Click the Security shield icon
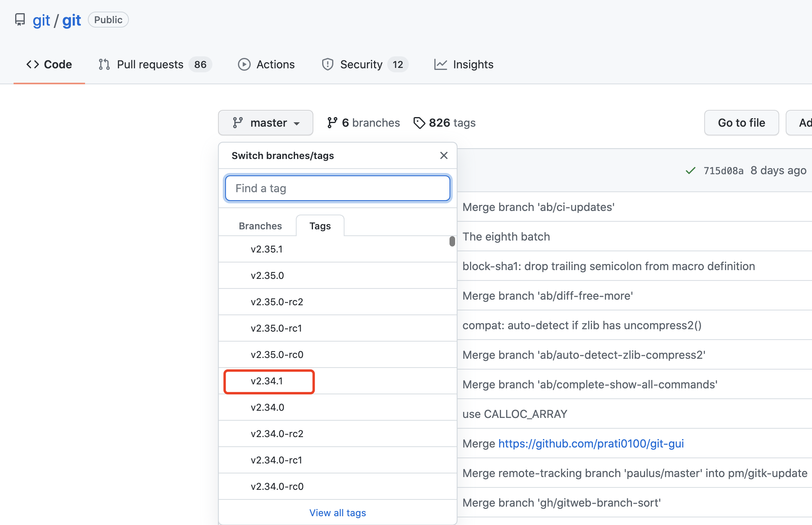Screen dimensions: 812x525 point(327,64)
